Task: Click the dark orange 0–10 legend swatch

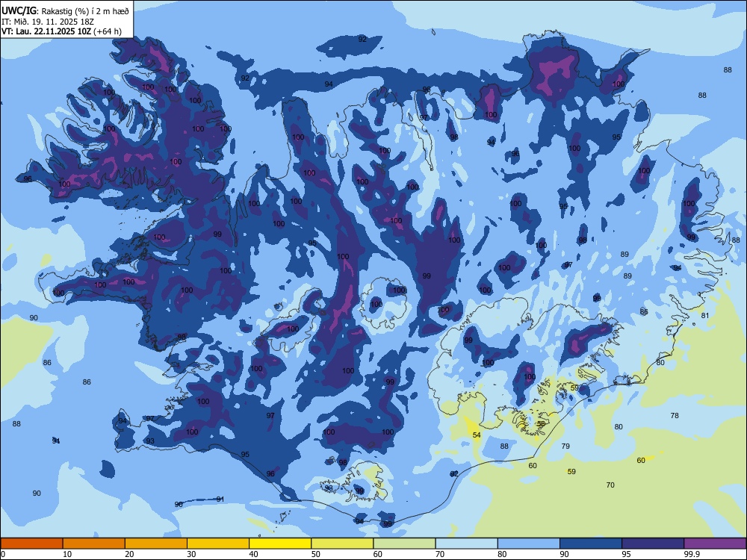Action: 31,544
